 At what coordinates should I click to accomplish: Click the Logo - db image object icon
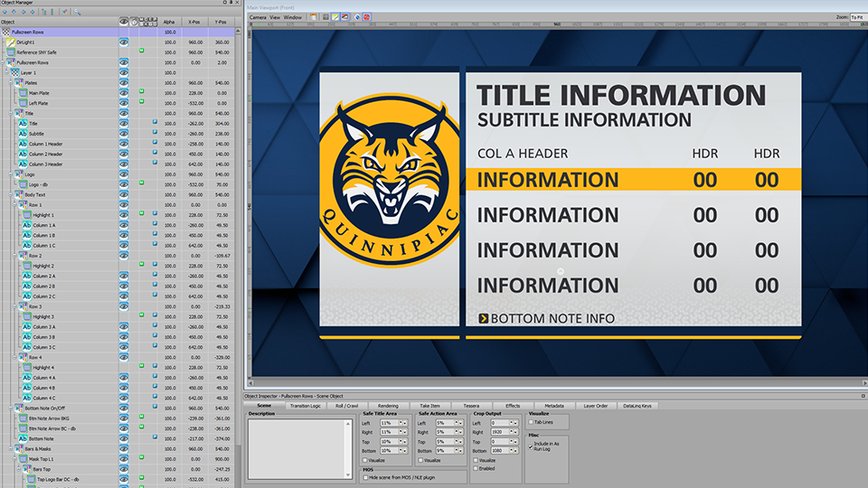click(24, 184)
